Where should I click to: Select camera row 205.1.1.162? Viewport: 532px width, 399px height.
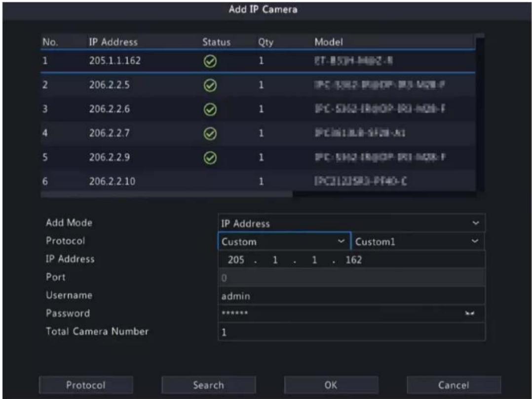point(258,61)
